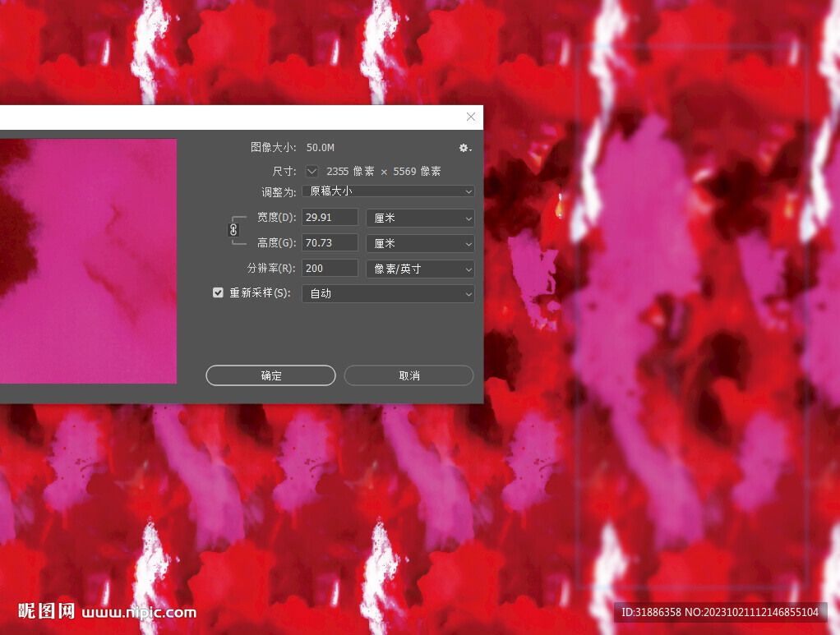This screenshot has height=635, width=840.
Task: Click the small arrow beside the gear icon
Action: [470, 150]
